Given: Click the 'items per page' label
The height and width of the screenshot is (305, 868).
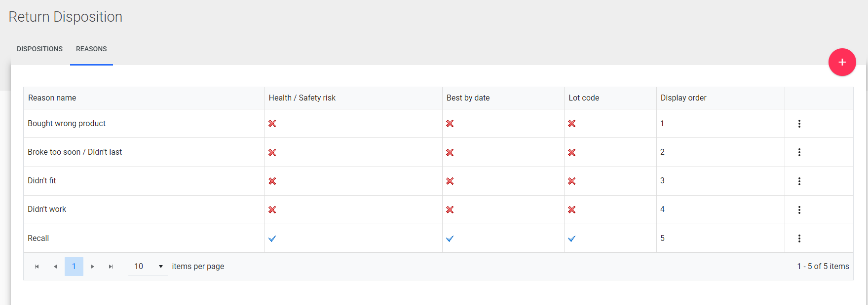Looking at the screenshot, I should click(198, 267).
